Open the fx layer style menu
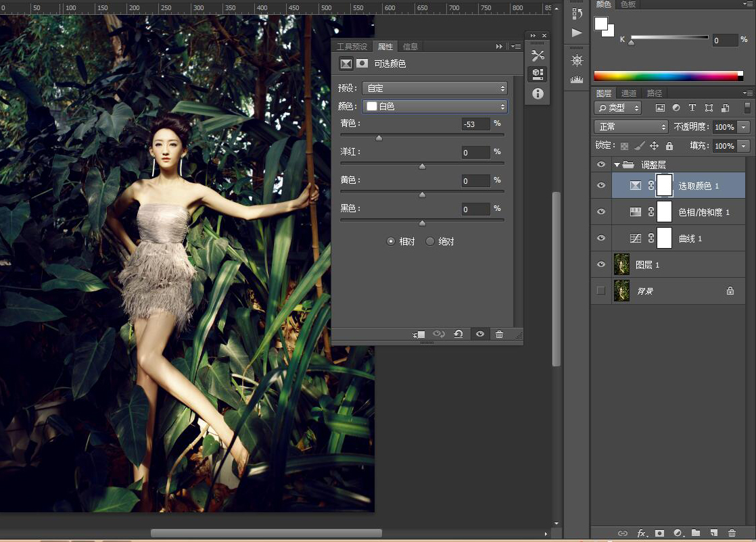The width and height of the screenshot is (756, 542). point(641,533)
